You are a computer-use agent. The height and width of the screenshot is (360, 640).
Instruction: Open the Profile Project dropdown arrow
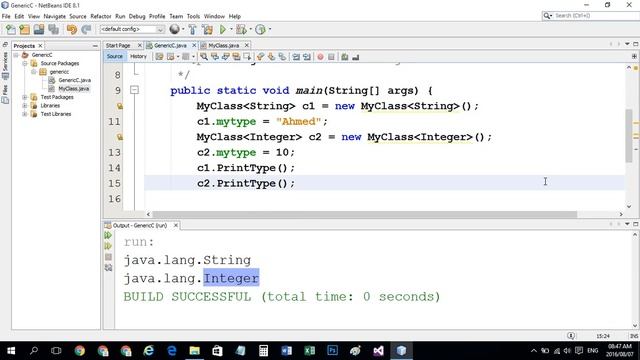(x=270, y=29)
